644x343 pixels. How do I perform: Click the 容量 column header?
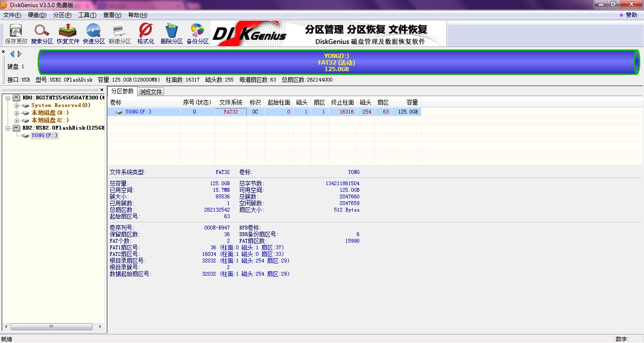point(406,102)
